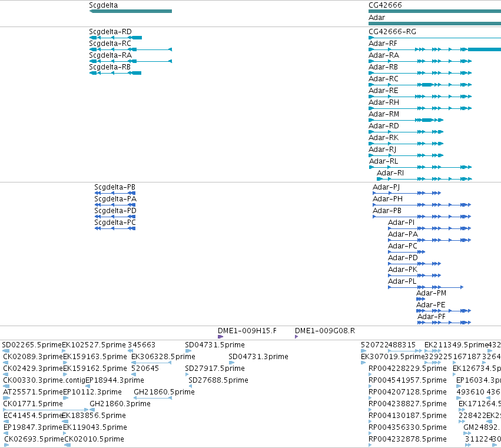Click the Adar-RC transcript label
Screen dimensions: 501x448
(x=383, y=79)
